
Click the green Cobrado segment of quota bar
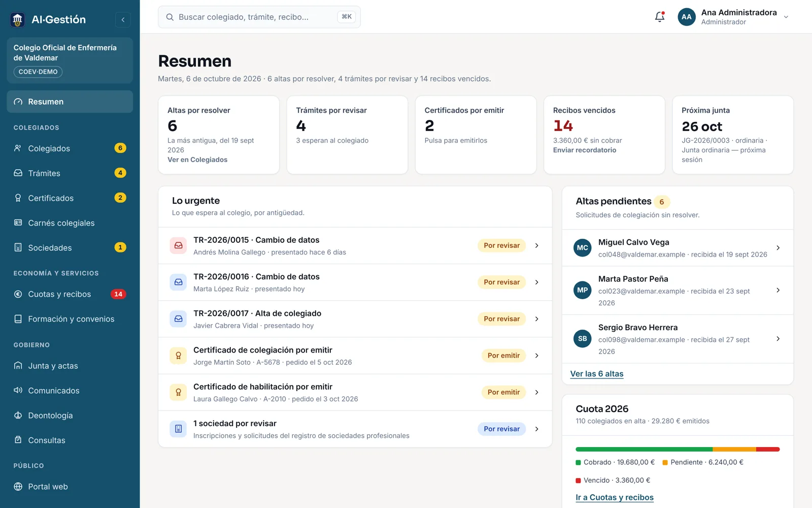click(644, 450)
